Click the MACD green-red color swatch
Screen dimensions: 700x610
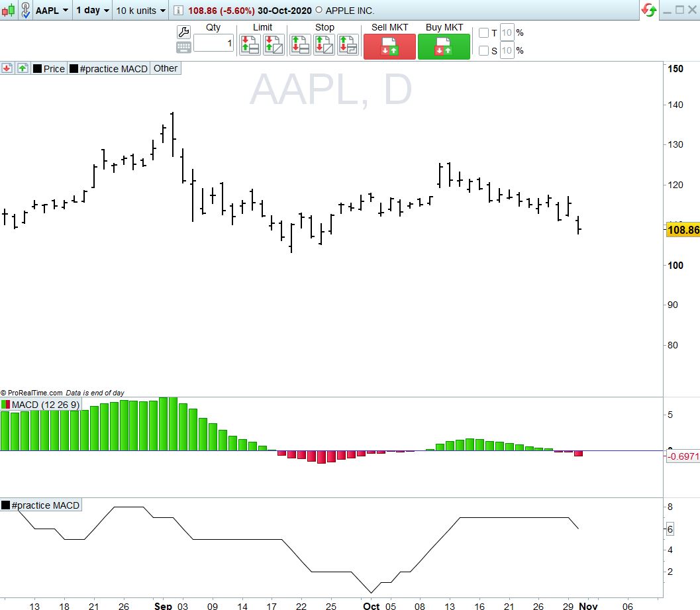[x=6, y=405]
